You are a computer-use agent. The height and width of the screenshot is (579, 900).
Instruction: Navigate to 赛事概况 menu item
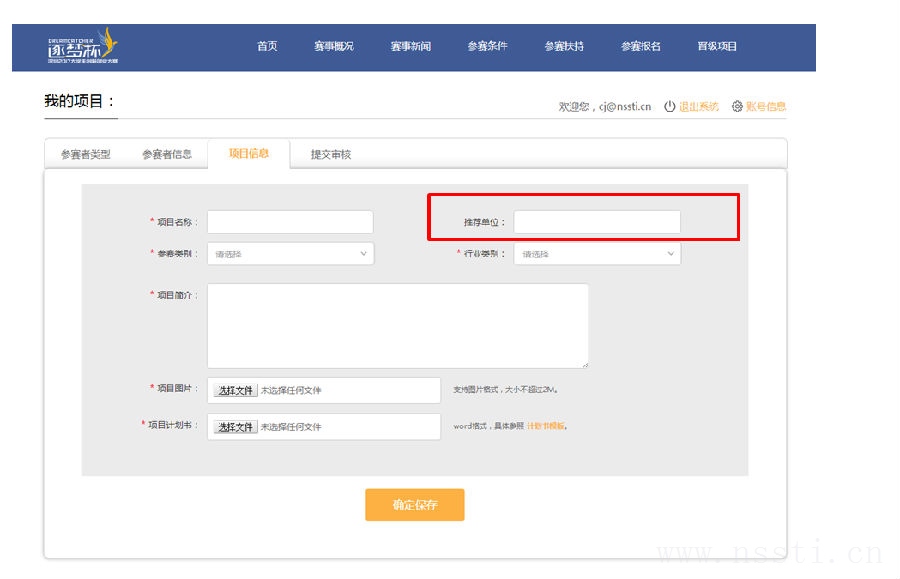(x=334, y=46)
